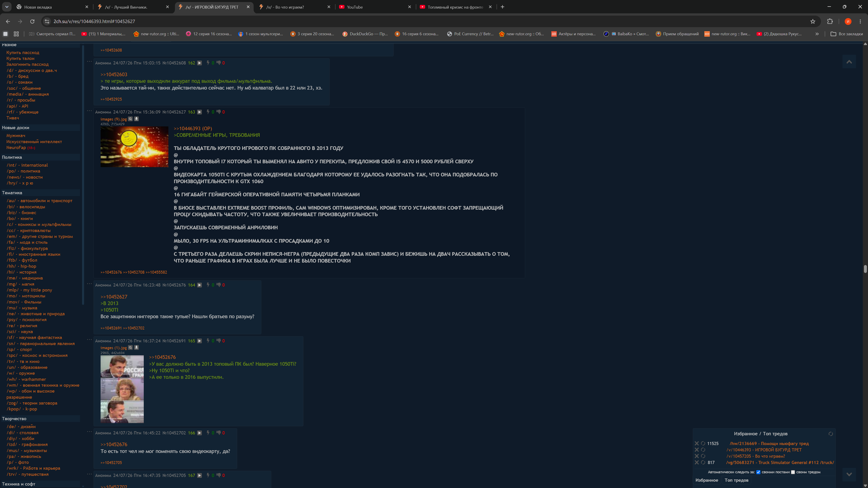This screenshot has width=868, height=488.
Task: Open the three-dot menu of post №10452705
Action: tap(89, 474)
